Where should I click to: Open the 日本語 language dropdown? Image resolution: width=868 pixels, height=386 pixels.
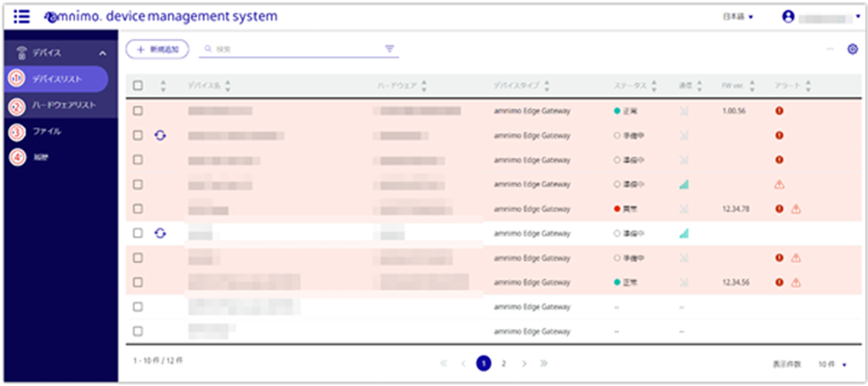click(738, 17)
